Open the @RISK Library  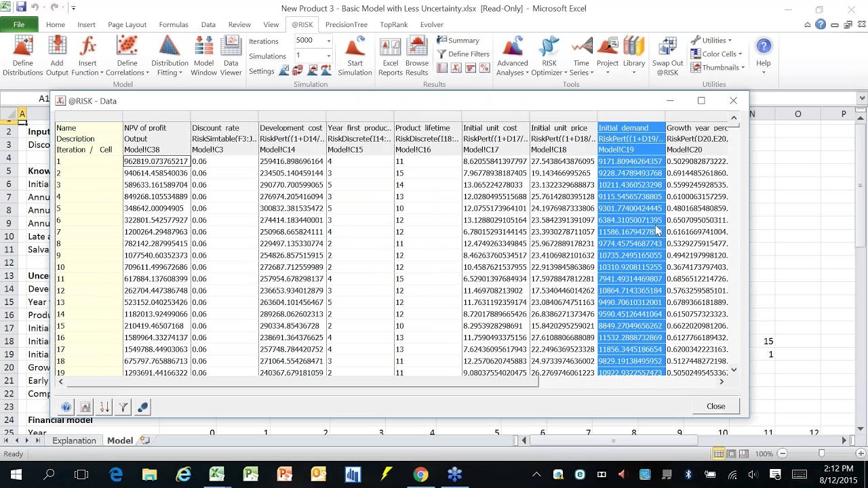click(634, 56)
